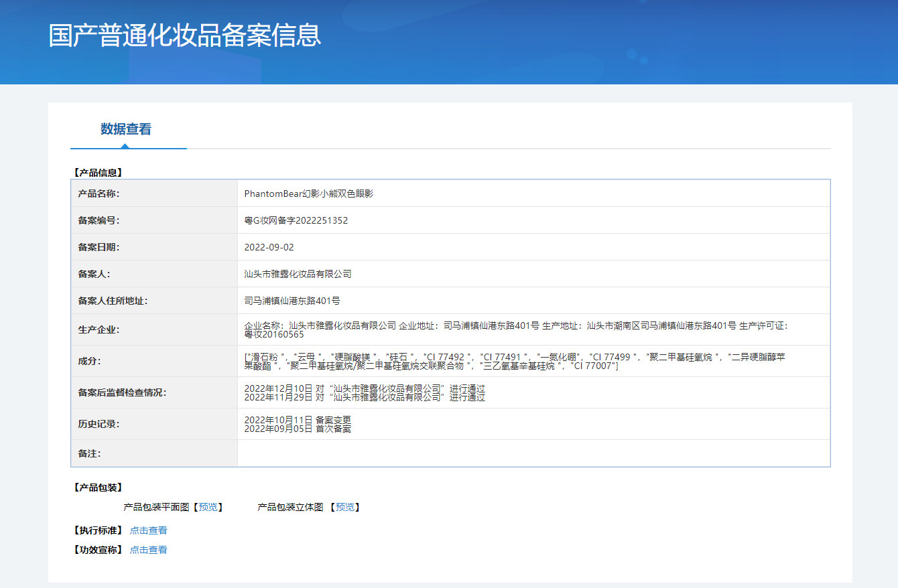The height and width of the screenshot is (588, 898).
Task: Select the 历史记录 label cell
Action: (x=155, y=424)
